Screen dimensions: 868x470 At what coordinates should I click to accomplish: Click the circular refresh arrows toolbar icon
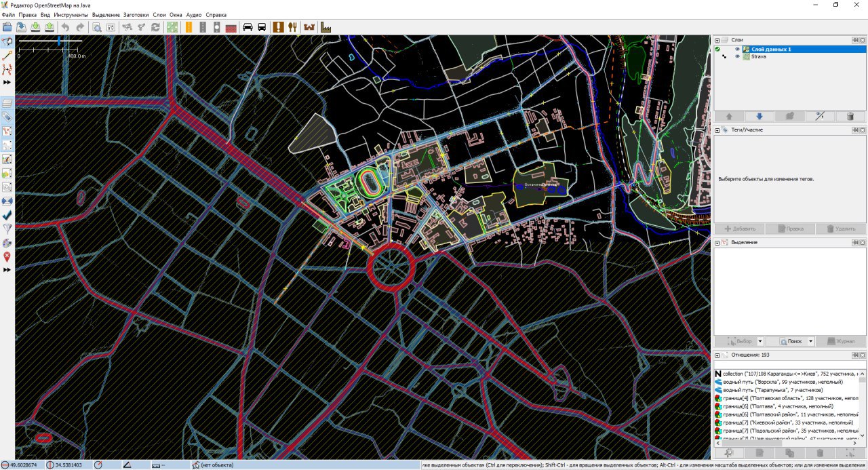[155, 27]
